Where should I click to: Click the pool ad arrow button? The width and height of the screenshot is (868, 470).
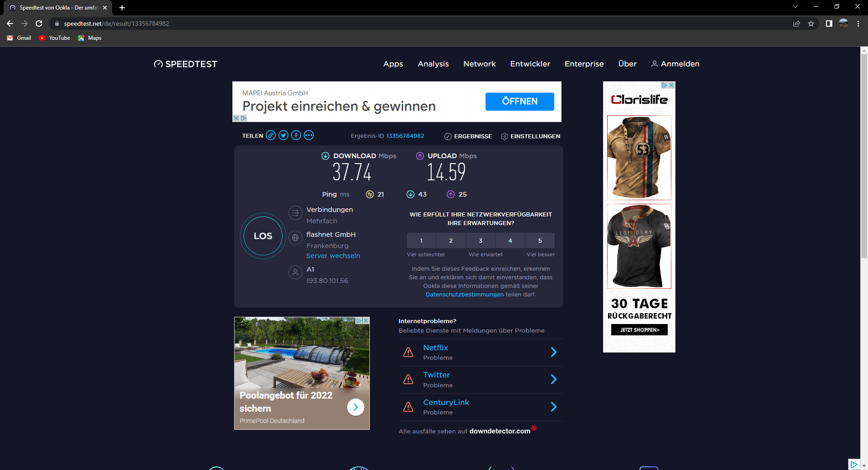coord(356,407)
